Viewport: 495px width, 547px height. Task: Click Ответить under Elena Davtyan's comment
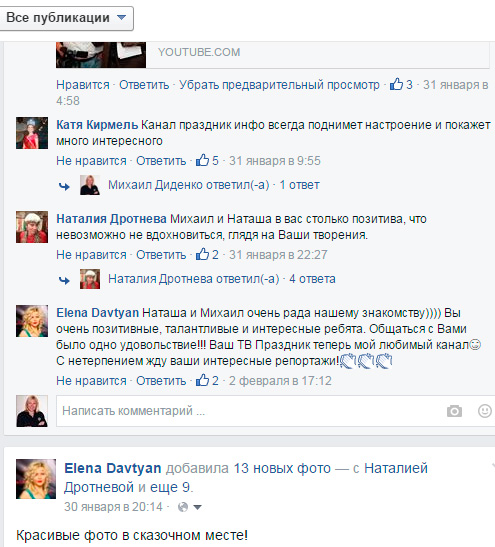[x=161, y=381]
